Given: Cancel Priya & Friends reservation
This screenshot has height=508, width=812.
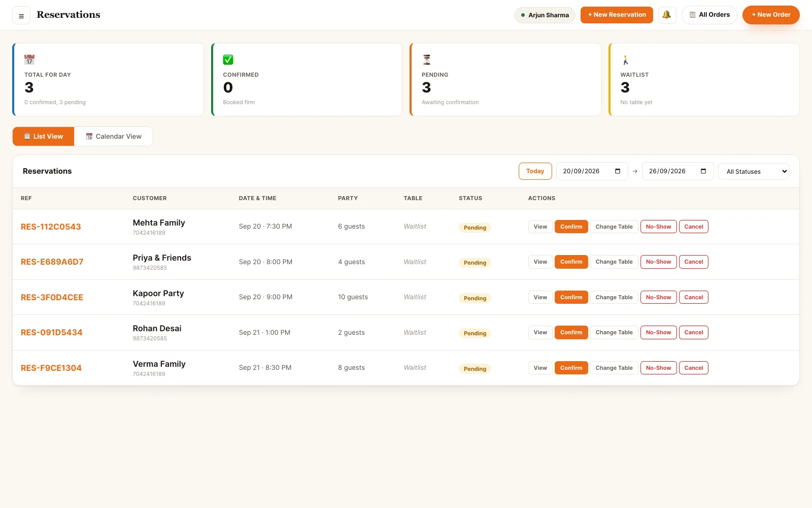Looking at the screenshot, I should pyautogui.click(x=693, y=262).
